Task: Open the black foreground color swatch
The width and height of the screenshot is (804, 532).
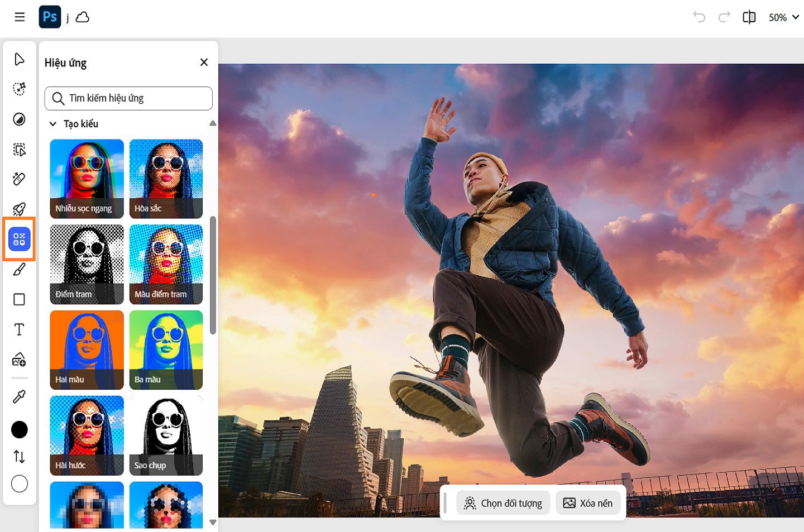Action: click(20, 429)
